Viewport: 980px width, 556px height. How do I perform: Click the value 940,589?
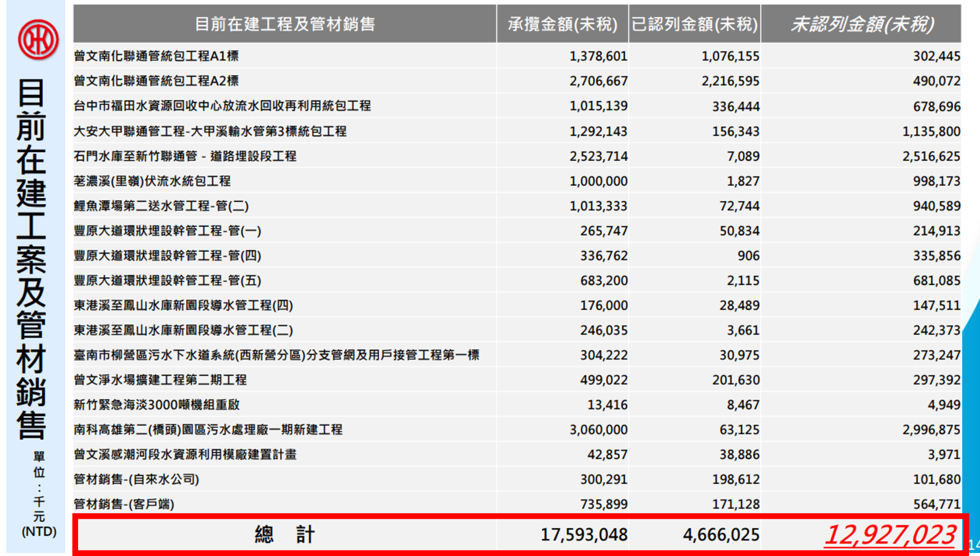pos(937,206)
